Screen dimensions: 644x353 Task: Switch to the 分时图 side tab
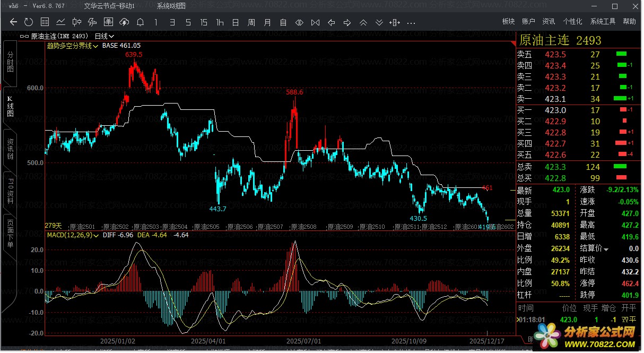tap(10, 62)
